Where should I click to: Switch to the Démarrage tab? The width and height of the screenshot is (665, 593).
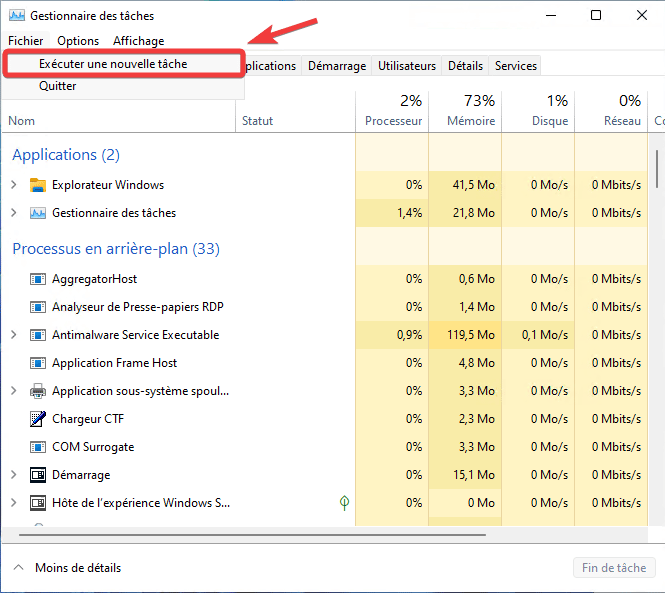[337, 66]
